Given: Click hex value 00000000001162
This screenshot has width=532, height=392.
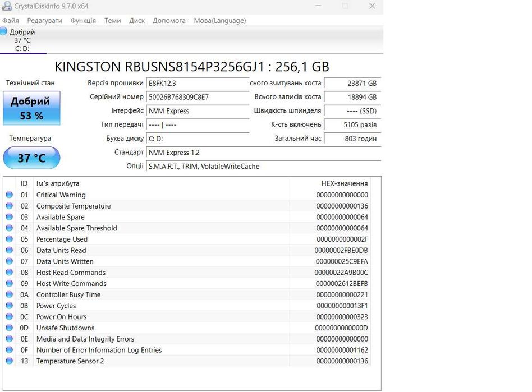Looking at the screenshot, I should tap(342, 351).
